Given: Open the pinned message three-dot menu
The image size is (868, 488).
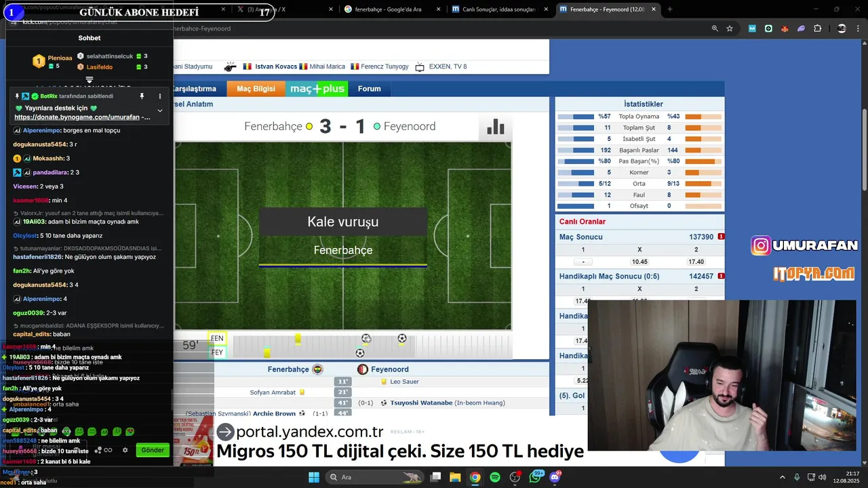Looking at the screenshot, I should (x=160, y=96).
